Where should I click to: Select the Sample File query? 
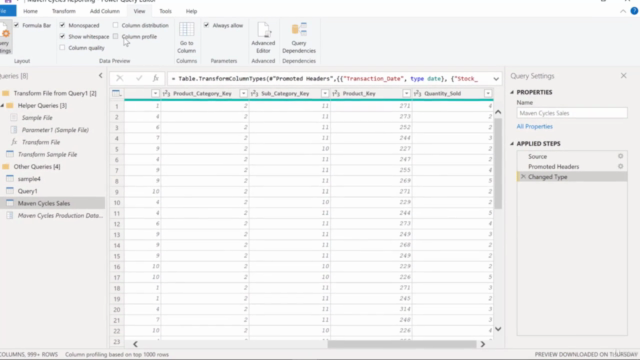pos(52,118)
